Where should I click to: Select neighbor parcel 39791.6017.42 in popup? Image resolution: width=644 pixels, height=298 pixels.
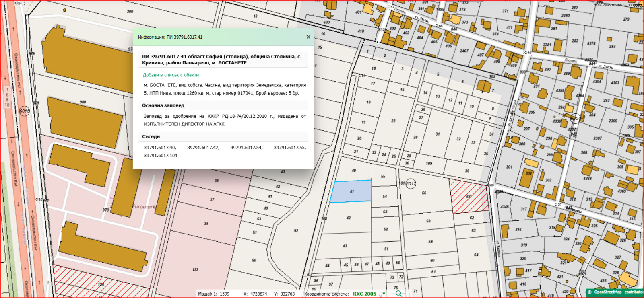203,148
